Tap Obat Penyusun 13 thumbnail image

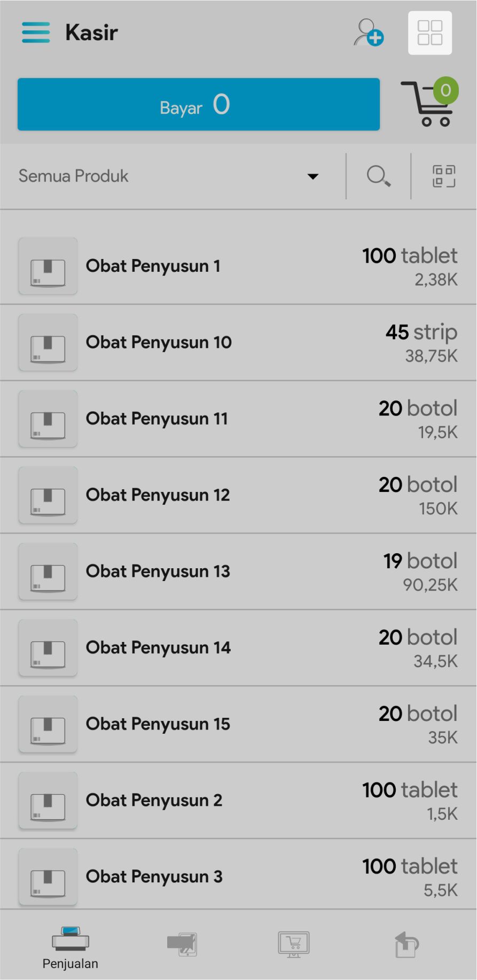point(48,571)
